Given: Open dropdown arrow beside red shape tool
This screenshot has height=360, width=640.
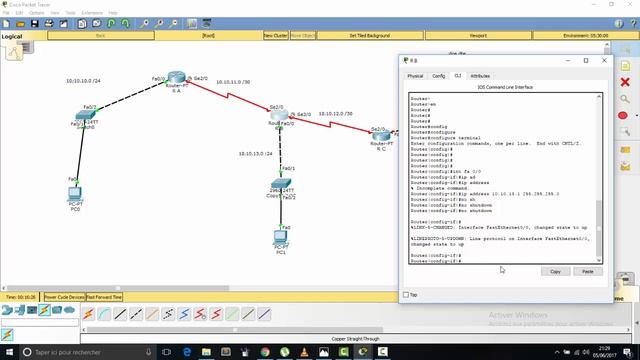Looking at the screenshot, I should [x=636, y=116].
